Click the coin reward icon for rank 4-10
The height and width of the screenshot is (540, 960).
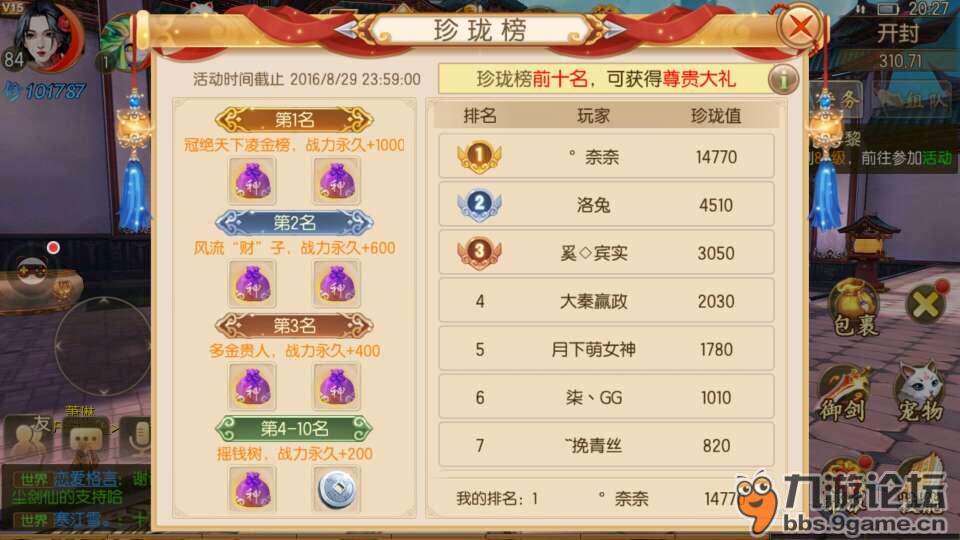pos(336,489)
